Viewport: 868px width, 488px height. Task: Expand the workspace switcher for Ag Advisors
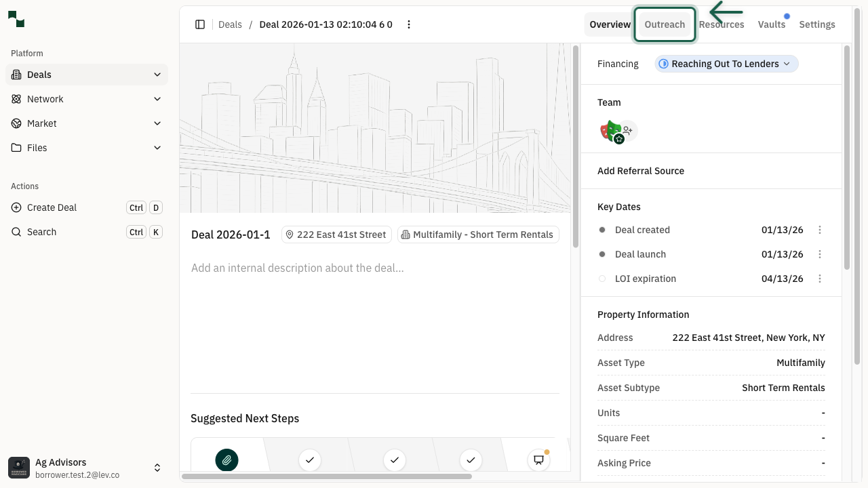pyautogui.click(x=157, y=467)
